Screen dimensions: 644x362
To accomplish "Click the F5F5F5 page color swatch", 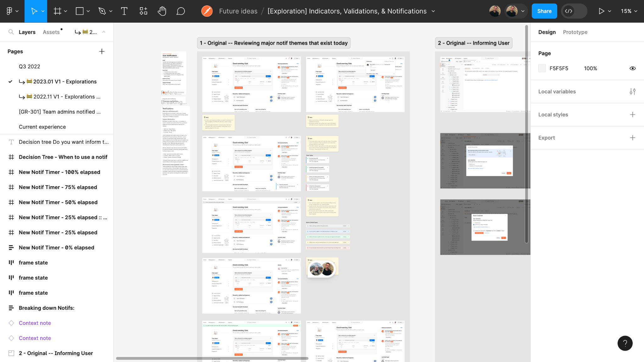I will pos(542,68).
